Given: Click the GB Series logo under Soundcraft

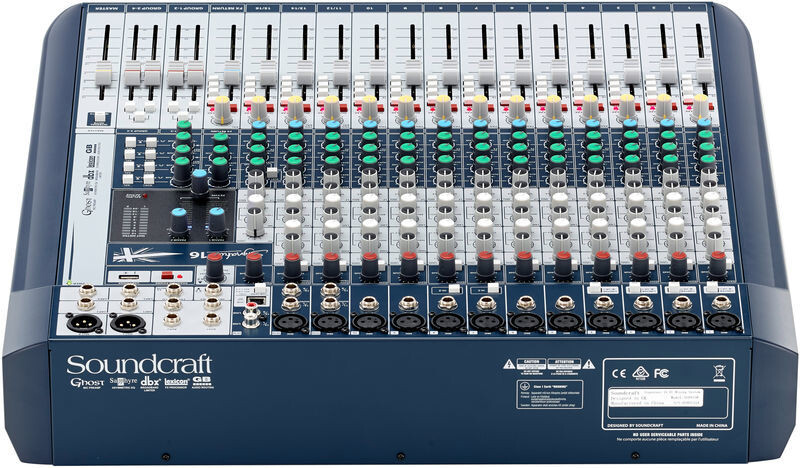Looking at the screenshot, I should click(203, 383).
